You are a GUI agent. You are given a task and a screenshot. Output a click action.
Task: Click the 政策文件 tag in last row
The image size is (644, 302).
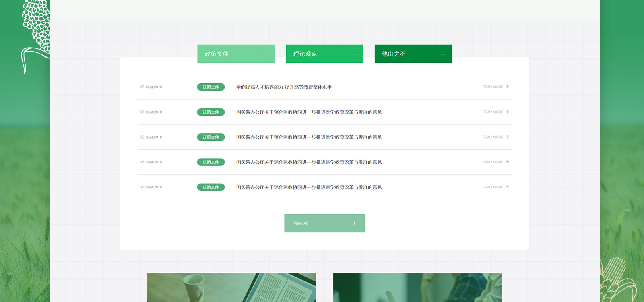tap(211, 187)
